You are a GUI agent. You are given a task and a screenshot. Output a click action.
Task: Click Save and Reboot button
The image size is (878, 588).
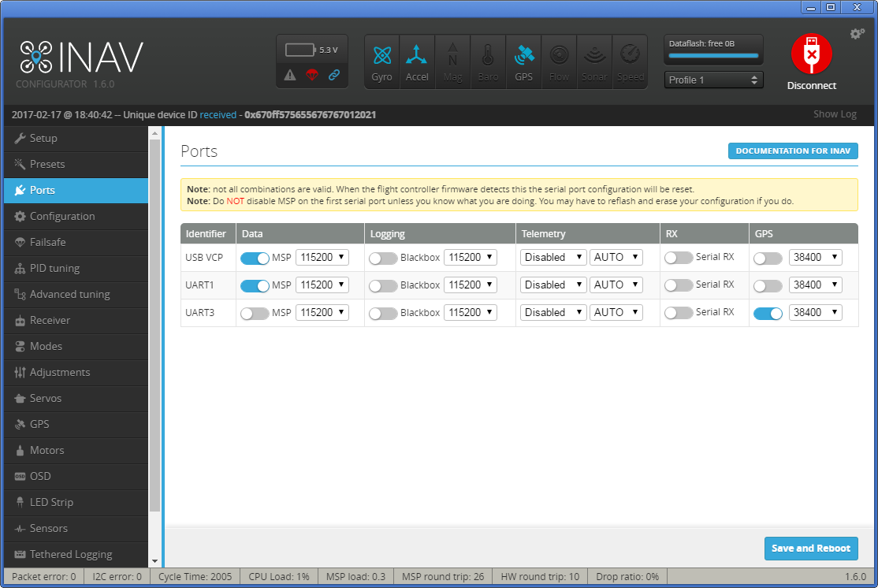811,549
